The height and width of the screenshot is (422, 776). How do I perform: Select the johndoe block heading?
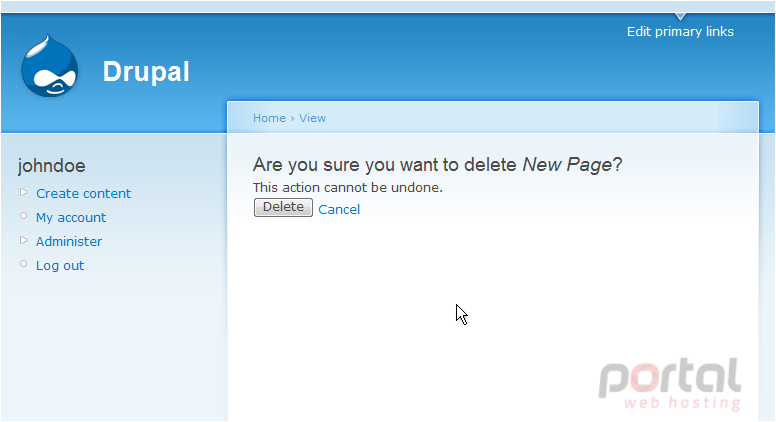click(x=51, y=166)
